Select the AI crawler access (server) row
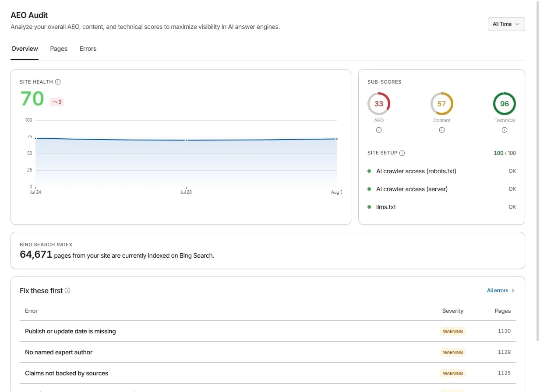This screenshot has height=392, width=540. pos(441,189)
